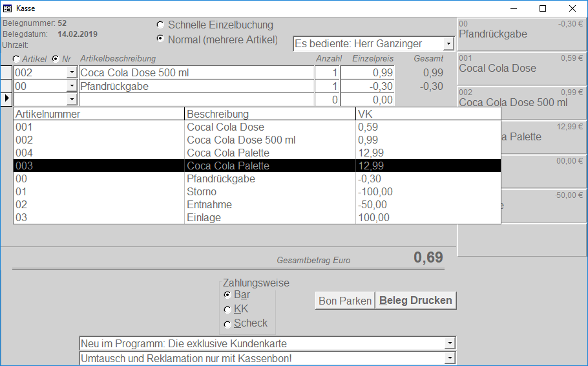
Task: Click the VK column header
Action: 428,114
